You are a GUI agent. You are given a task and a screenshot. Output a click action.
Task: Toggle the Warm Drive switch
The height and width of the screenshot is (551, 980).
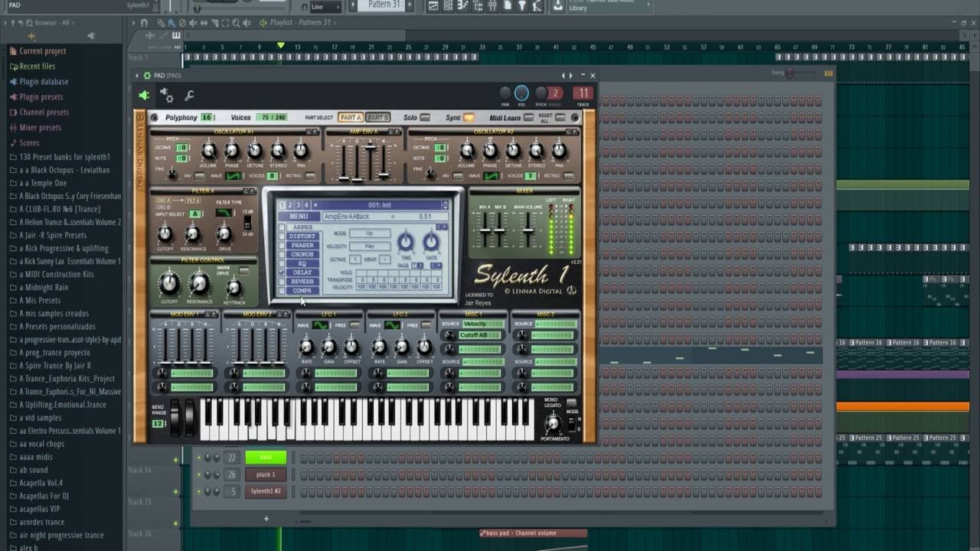[x=244, y=272]
